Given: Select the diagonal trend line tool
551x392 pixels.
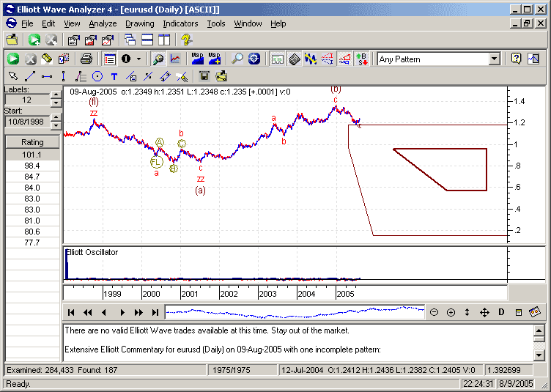Looking at the screenshot, I should point(30,76).
